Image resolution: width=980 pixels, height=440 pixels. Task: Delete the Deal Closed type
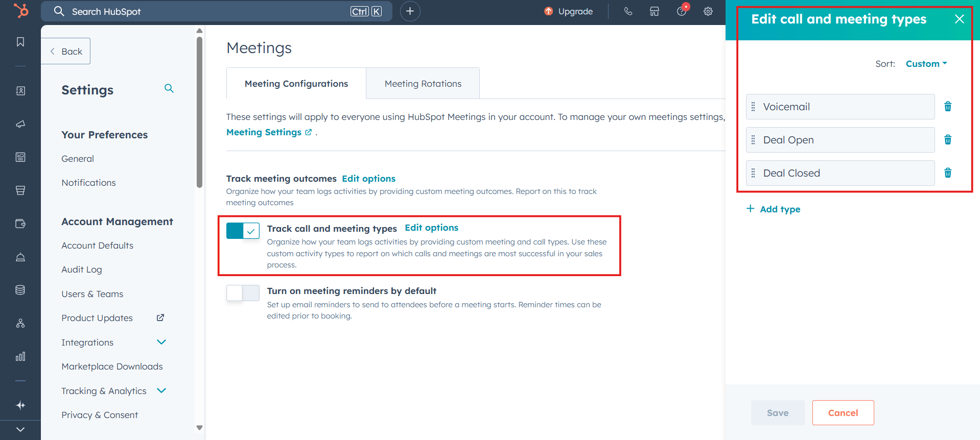948,173
